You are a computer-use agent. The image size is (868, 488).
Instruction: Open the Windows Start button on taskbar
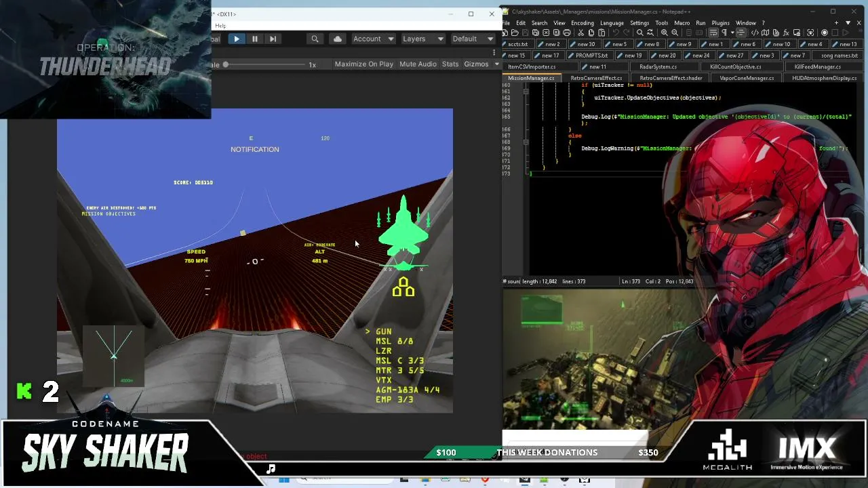283,480
